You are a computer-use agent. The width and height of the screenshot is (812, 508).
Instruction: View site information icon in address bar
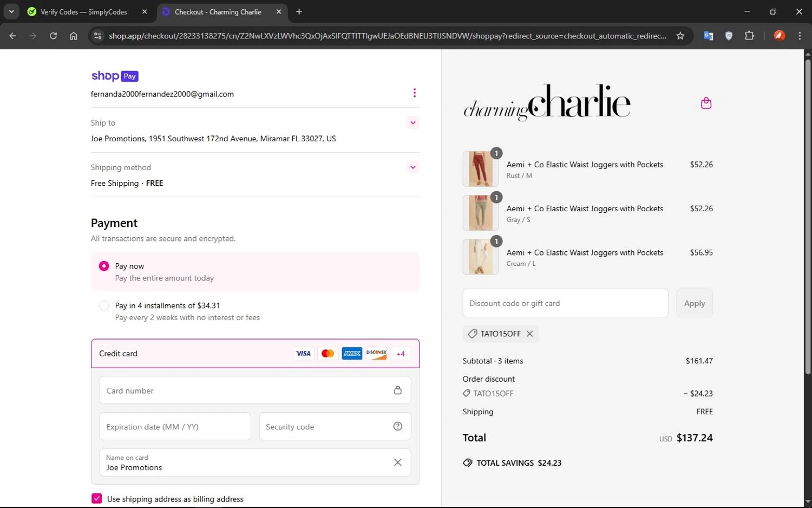tap(98, 36)
